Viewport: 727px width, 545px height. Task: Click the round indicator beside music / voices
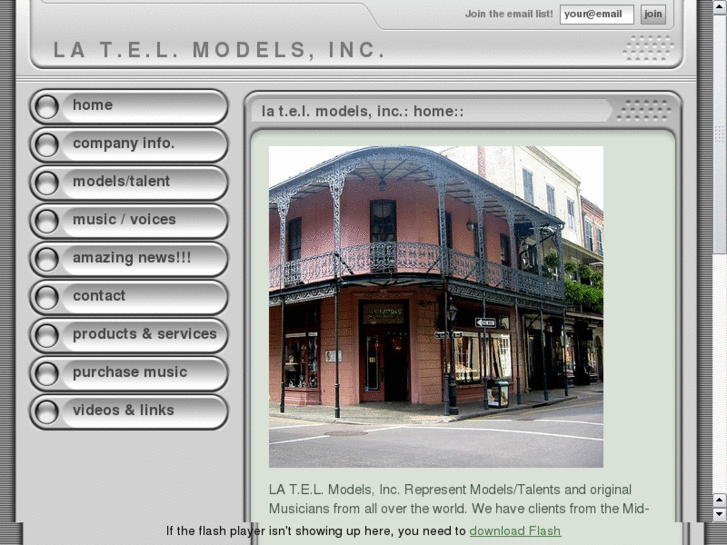[47, 221]
